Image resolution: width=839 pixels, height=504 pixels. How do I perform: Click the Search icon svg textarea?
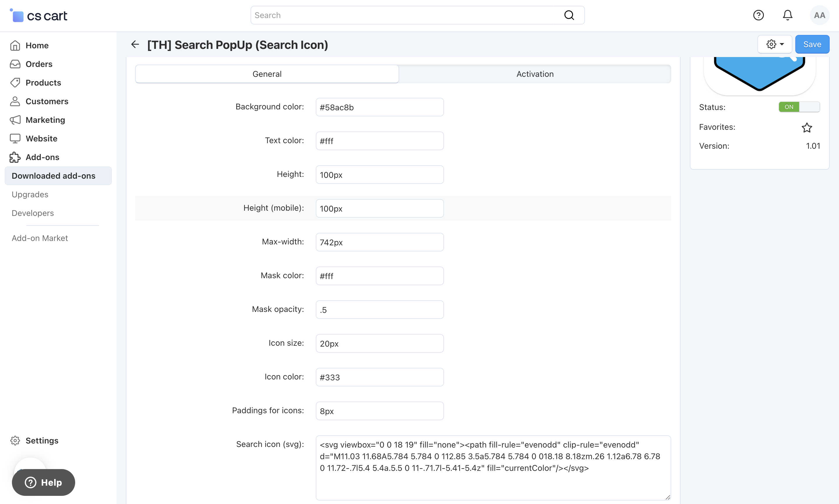point(493,467)
